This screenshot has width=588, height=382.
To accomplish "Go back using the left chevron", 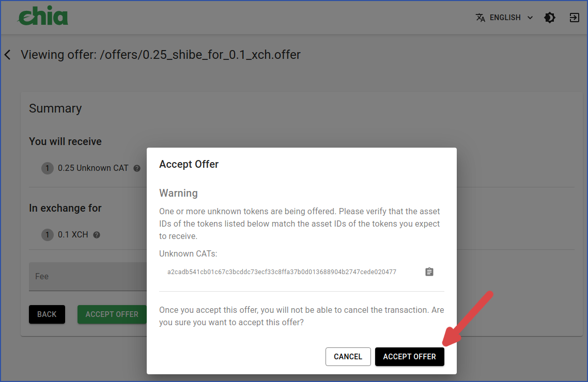I will pos(8,55).
